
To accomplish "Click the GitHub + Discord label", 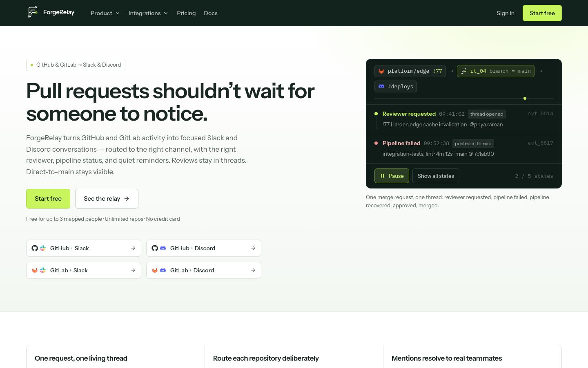I will coord(193,248).
